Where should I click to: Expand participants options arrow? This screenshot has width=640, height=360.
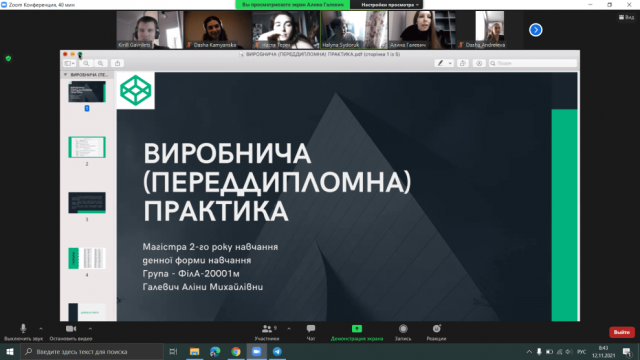pos(289,329)
